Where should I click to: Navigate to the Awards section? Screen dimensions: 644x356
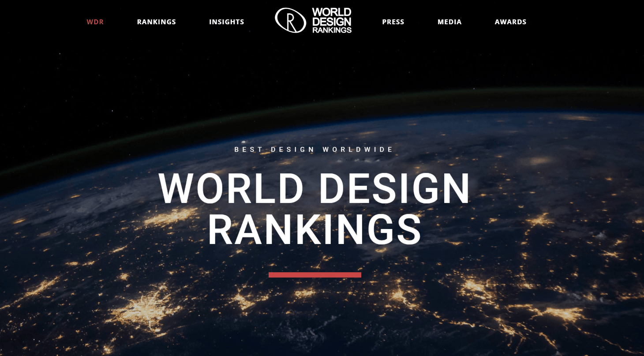(510, 22)
